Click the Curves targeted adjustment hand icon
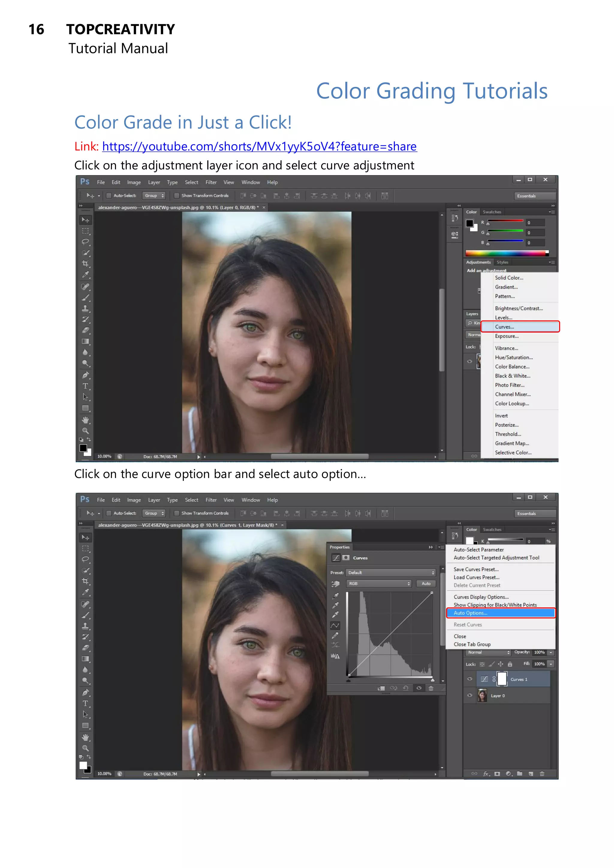Viewport: 614px width, 868px height. 335,584
